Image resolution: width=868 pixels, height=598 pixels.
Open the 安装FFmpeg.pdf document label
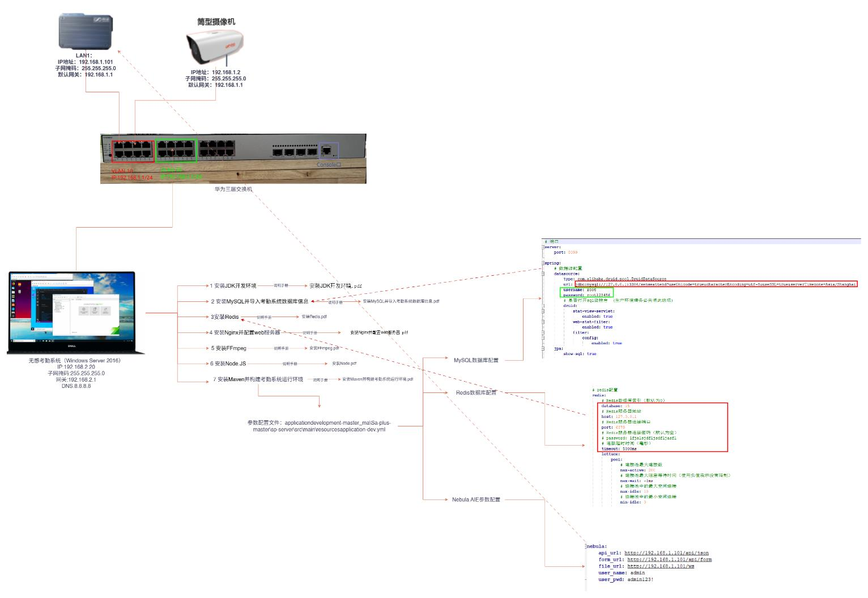324,348
